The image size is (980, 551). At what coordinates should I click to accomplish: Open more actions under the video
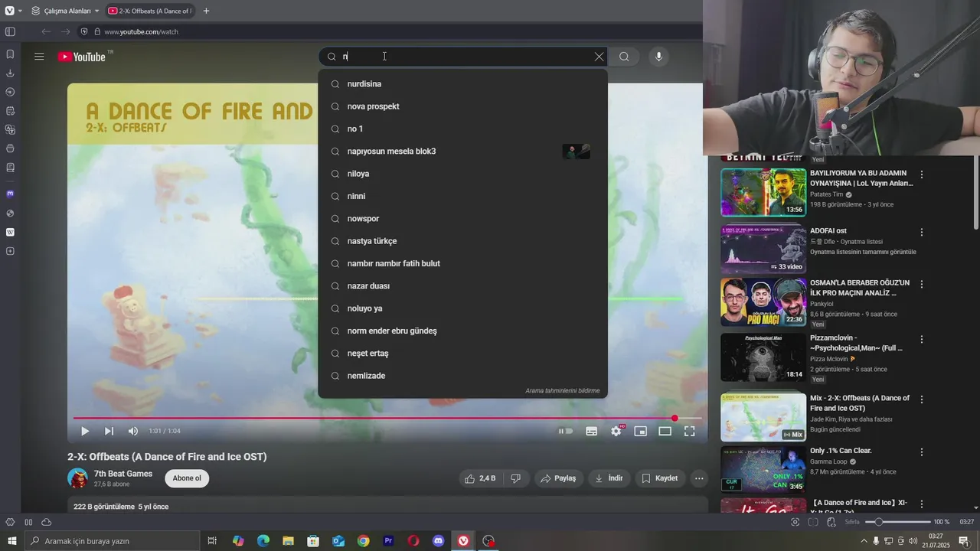coord(698,478)
